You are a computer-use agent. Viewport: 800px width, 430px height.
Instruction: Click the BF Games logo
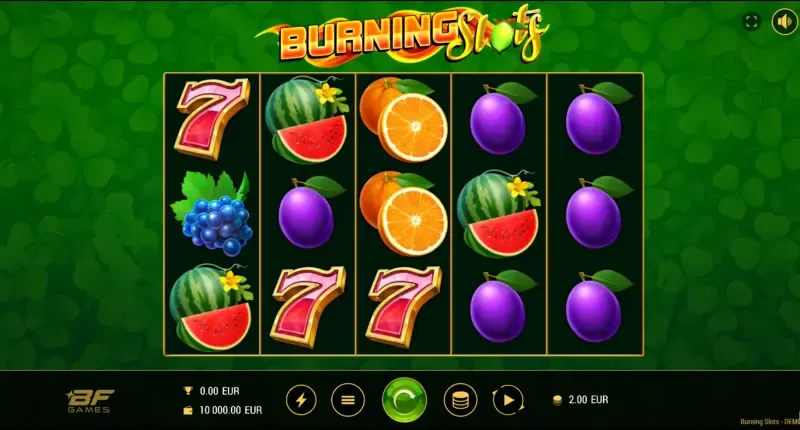point(90,401)
